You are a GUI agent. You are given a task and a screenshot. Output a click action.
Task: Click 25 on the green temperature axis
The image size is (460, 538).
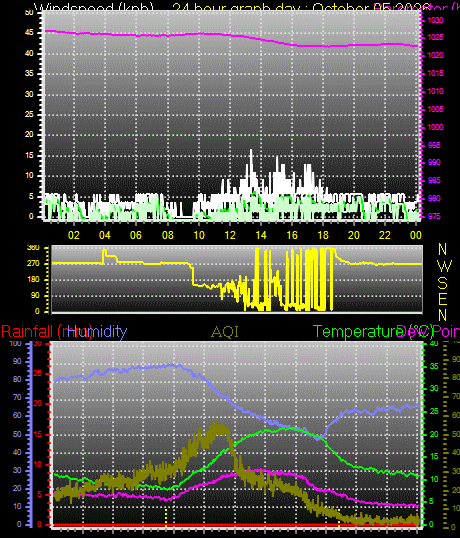click(x=434, y=411)
